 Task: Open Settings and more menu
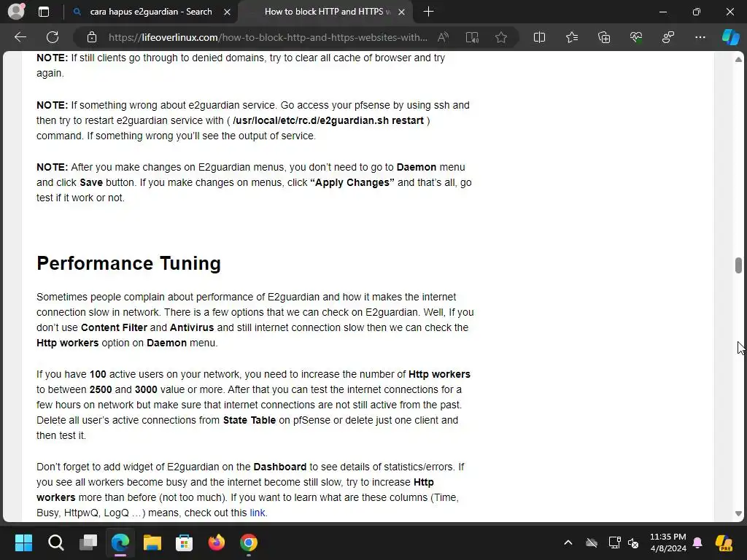pyautogui.click(x=700, y=37)
